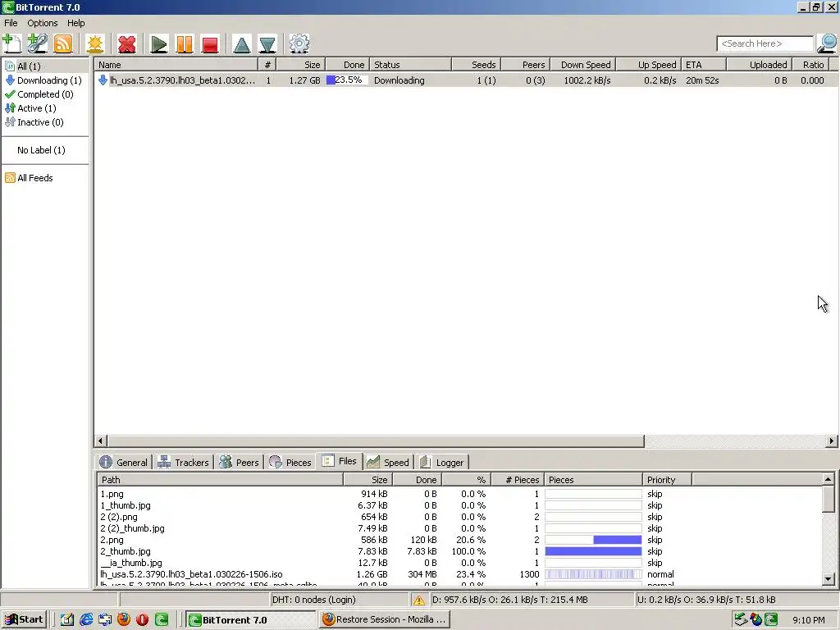Select the __ia_thumb.jpg file row
The height and width of the screenshot is (630, 840).
click(x=459, y=563)
